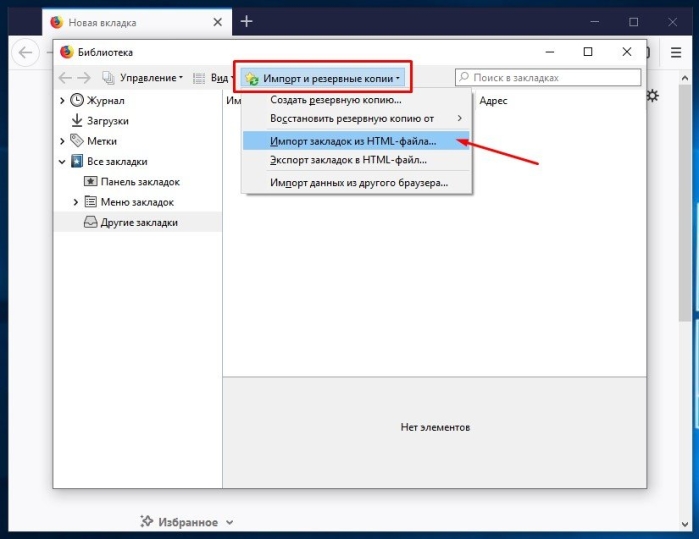Click the scrollbar up arrow
Image resolution: width=699 pixels, height=539 pixels.
(685, 78)
